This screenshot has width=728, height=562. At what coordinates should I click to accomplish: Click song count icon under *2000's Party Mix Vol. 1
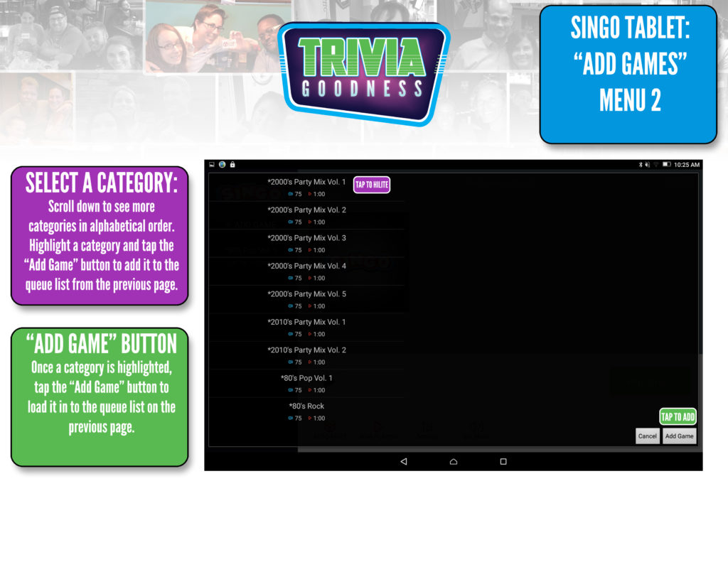pyautogui.click(x=291, y=194)
